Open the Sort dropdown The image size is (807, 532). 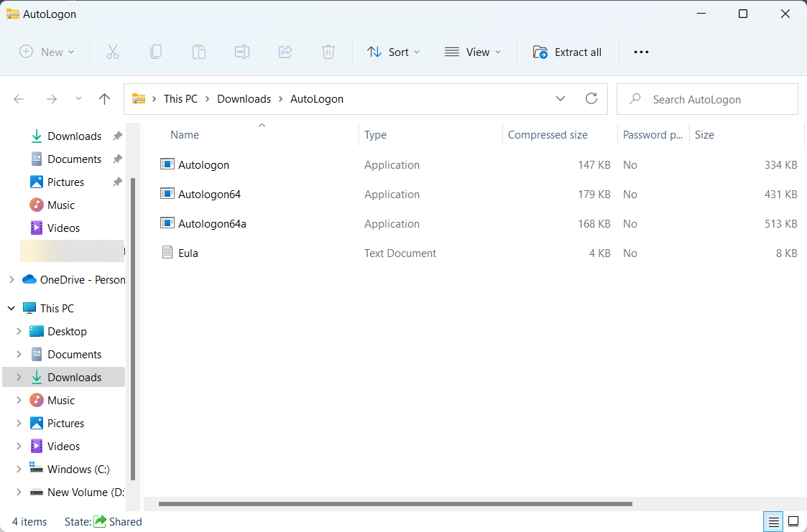tap(392, 51)
